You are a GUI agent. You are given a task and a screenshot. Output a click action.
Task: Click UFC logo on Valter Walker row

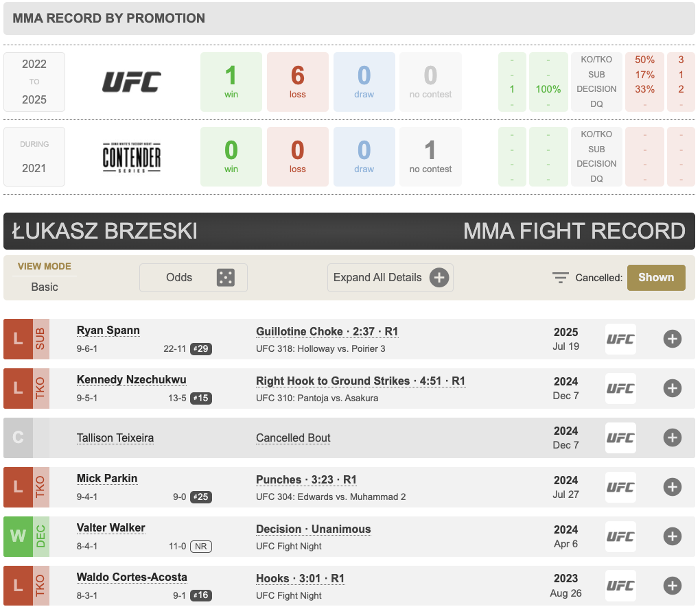tap(620, 536)
